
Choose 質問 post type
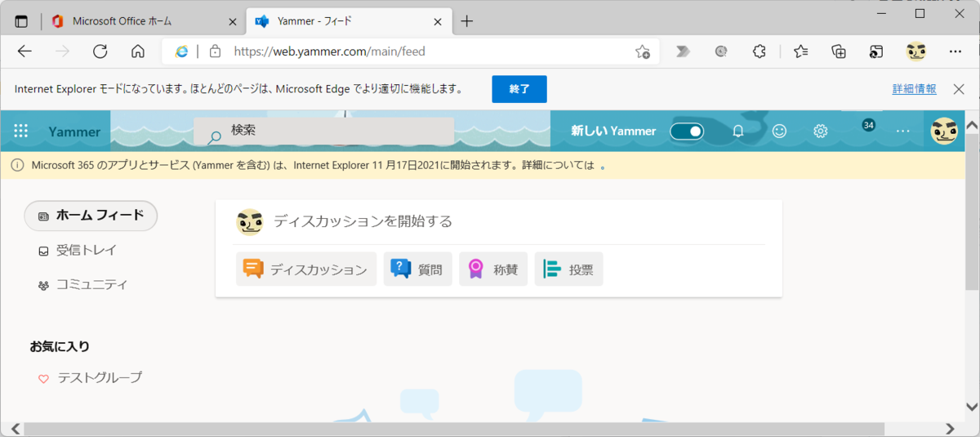(x=418, y=269)
